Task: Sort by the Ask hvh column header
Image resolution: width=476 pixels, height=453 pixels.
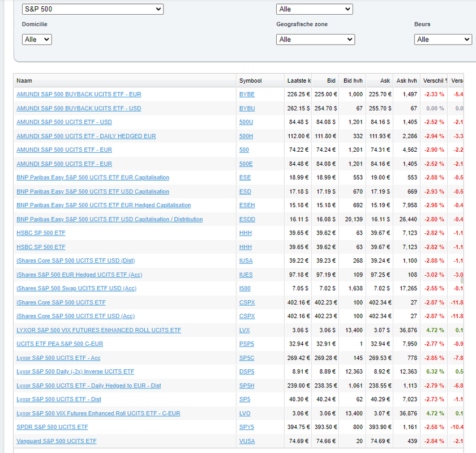Action: click(407, 81)
